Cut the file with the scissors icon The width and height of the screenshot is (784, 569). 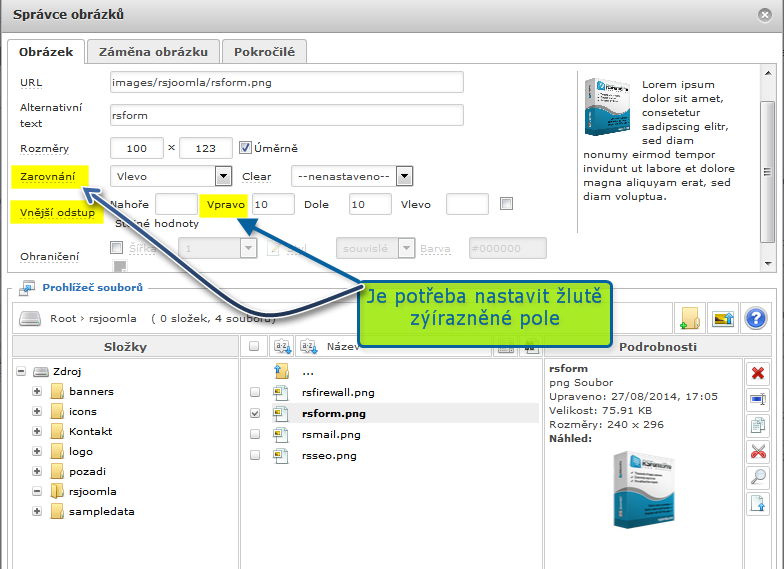tap(757, 451)
